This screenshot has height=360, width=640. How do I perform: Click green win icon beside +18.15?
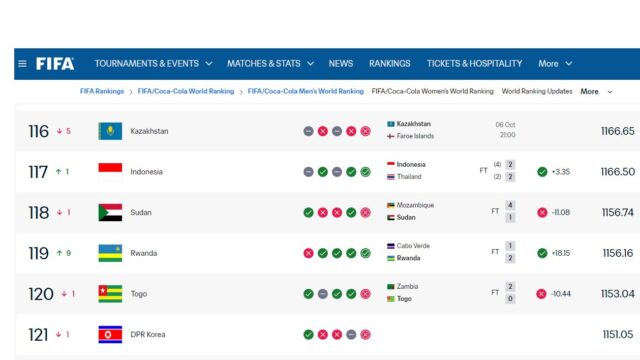(x=542, y=253)
